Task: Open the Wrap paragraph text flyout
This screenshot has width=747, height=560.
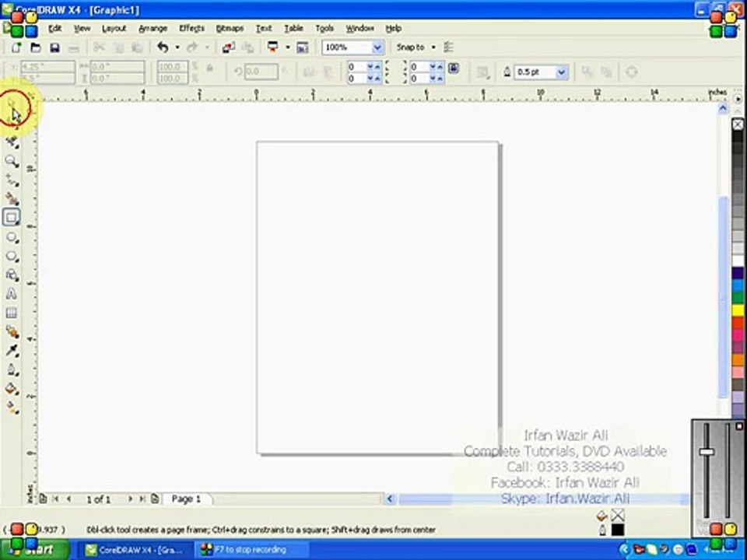Action: coord(482,72)
